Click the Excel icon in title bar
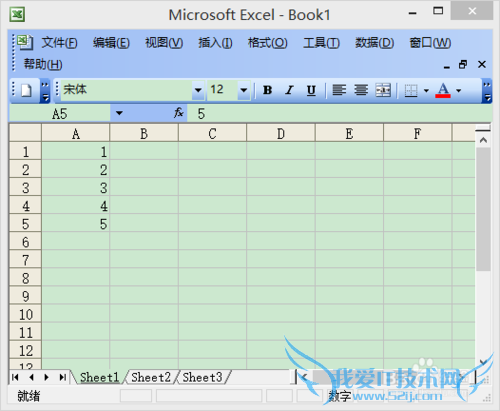The height and width of the screenshot is (411, 500). pyautogui.click(x=17, y=15)
